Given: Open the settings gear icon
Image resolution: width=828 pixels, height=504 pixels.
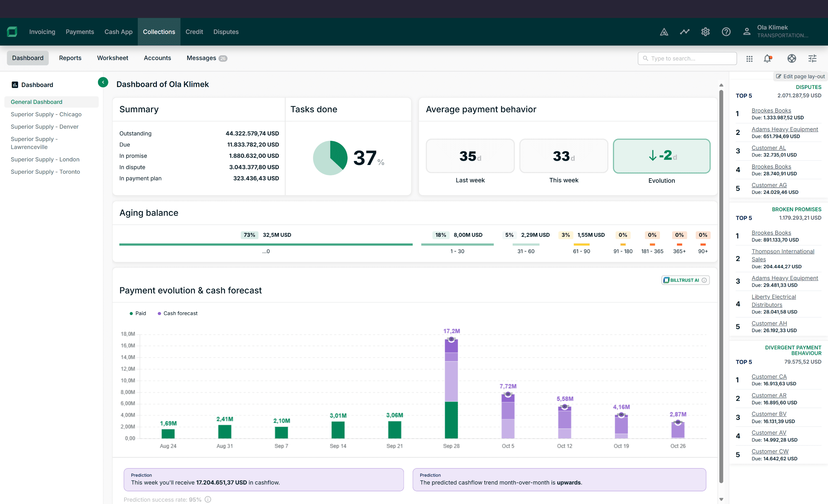Looking at the screenshot, I should pyautogui.click(x=705, y=32).
